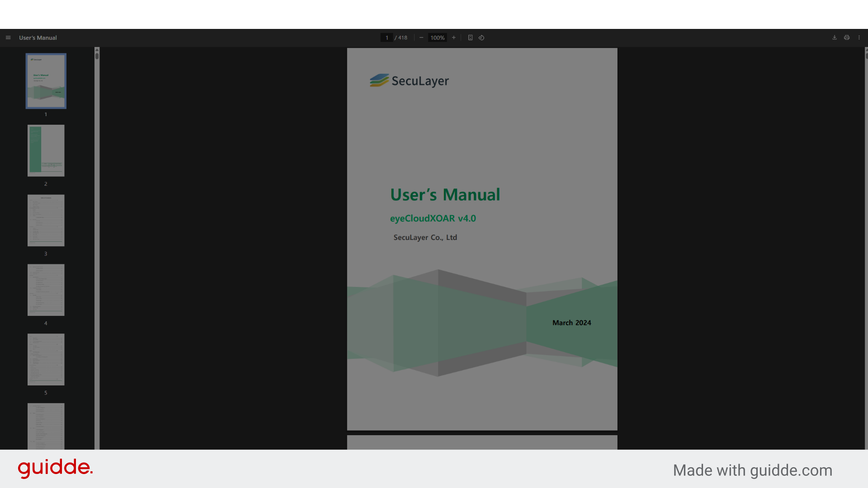Jump to the page 3 thumbnail
This screenshot has height=488, width=868.
[46, 220]
